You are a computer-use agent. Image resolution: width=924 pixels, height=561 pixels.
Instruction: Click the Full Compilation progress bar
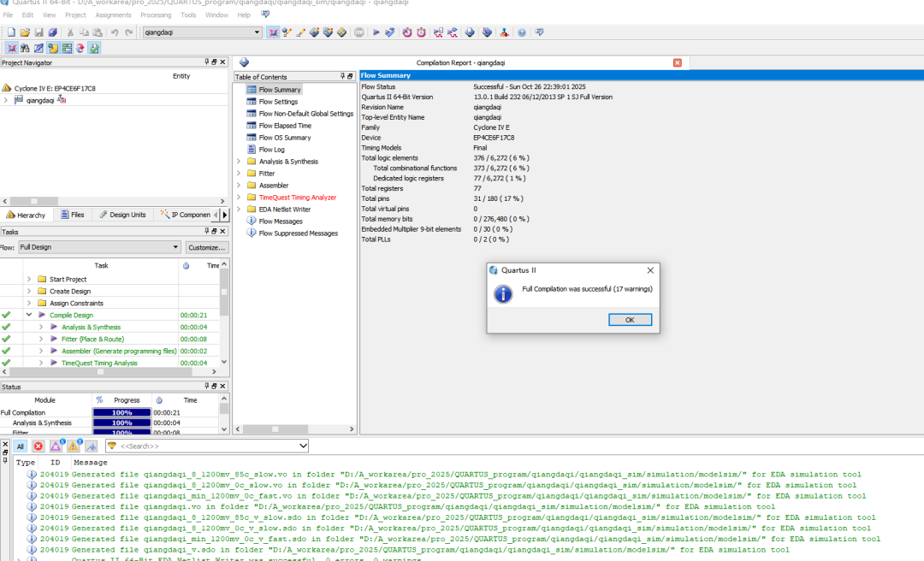tap(121, 412)
